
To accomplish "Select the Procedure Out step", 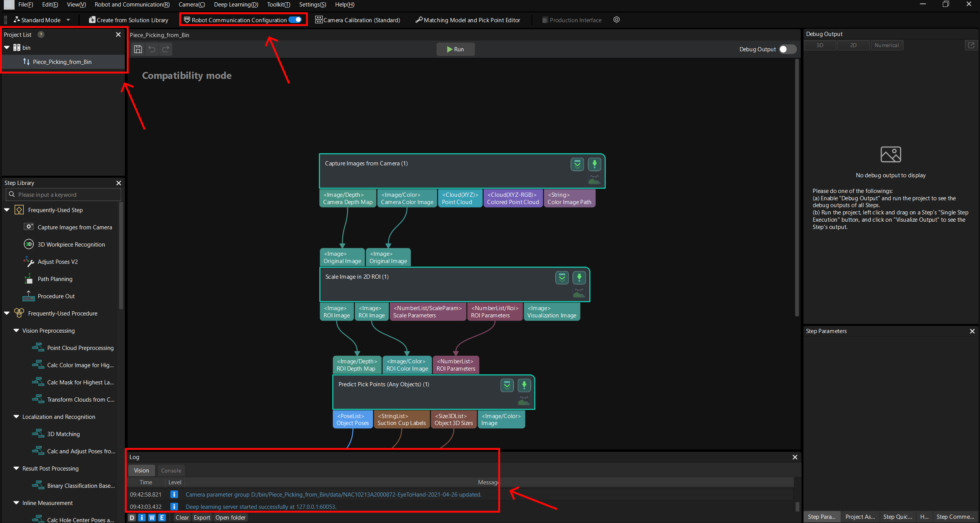I will [x=50, y=296].
